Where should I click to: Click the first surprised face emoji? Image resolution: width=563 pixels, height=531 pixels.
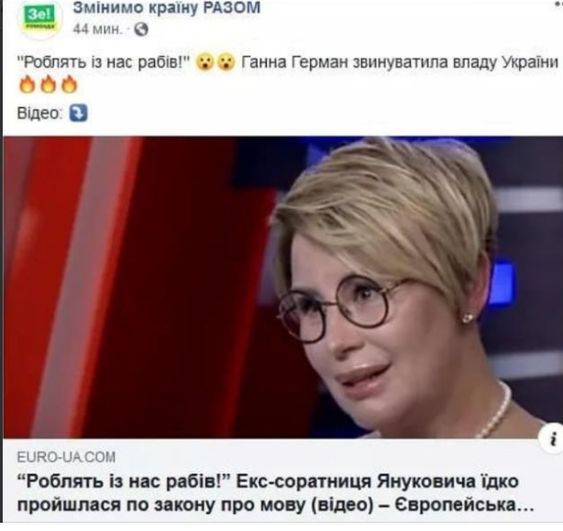click(x=205, y=62)
